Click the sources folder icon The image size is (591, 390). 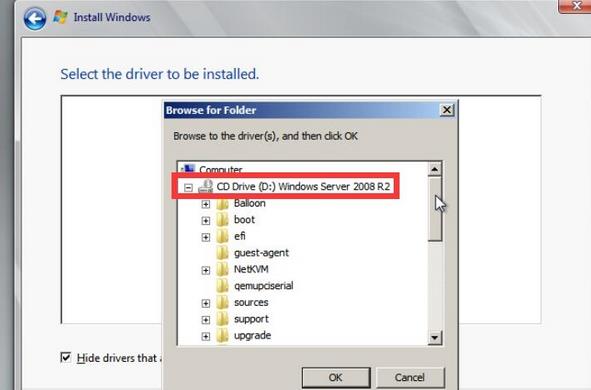click(x=222, y=303)
